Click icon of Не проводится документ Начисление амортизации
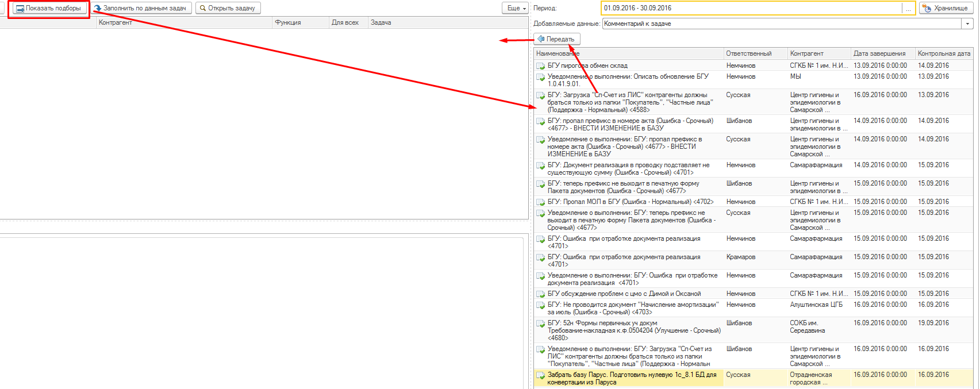980x389 pixels. click(x=541, y=306)
